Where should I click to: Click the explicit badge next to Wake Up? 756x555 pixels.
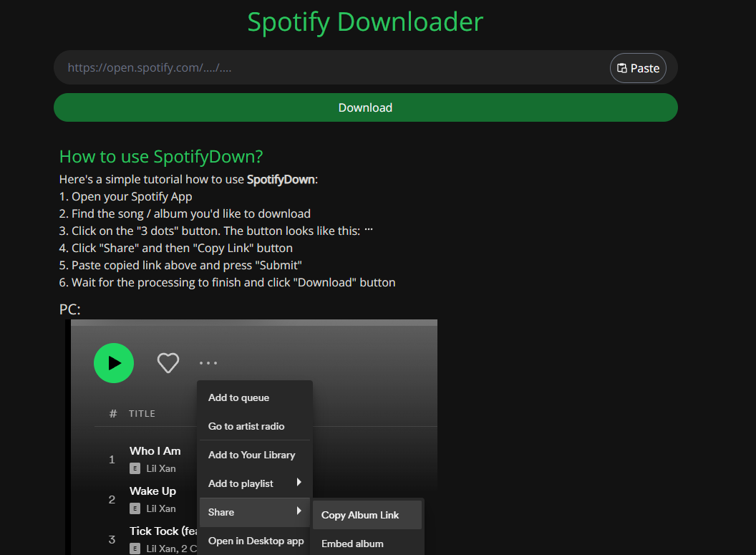click(x=135, y=508)
